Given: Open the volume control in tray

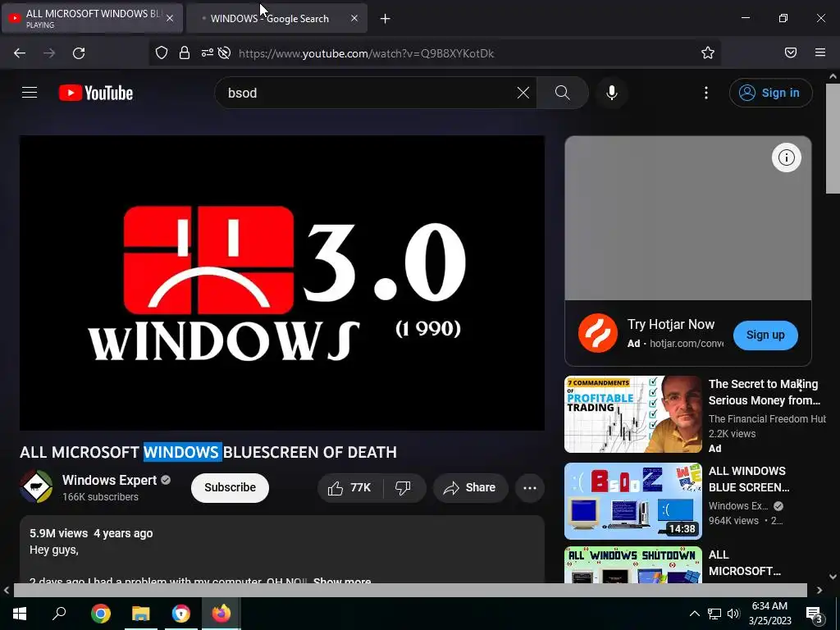Looking at the screenshot, I should pyautogui.click(x=733, y=614).
